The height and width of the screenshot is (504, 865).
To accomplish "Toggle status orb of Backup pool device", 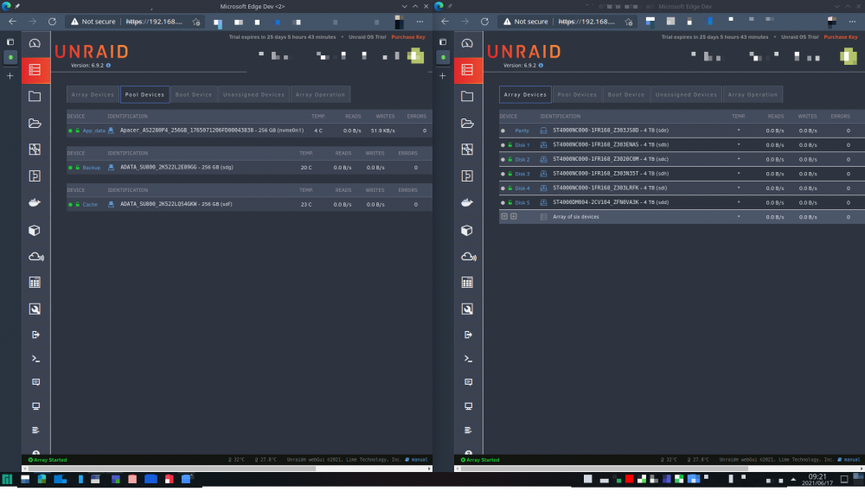I will 71,168.
